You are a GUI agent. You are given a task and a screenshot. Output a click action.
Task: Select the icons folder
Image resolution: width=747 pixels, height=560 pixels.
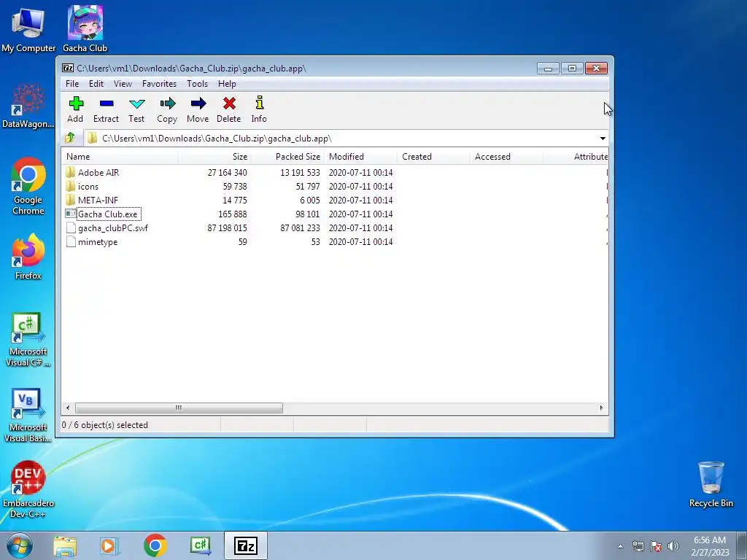[x=88, y=187]
